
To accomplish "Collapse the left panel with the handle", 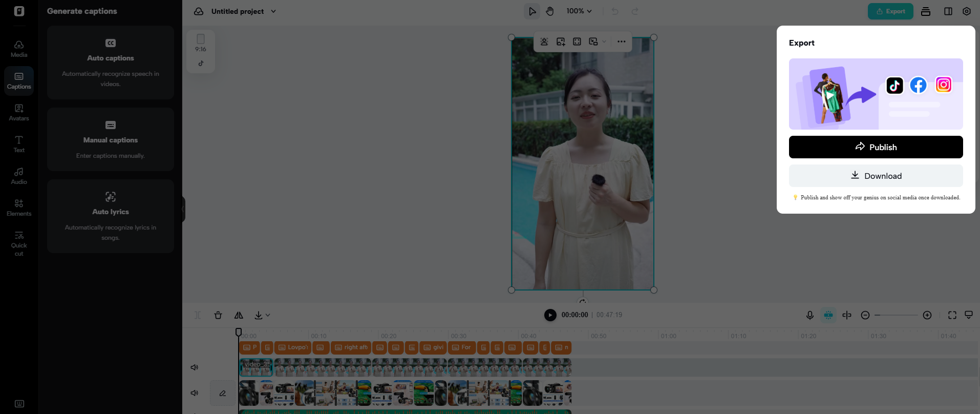I will click(183, 209).
